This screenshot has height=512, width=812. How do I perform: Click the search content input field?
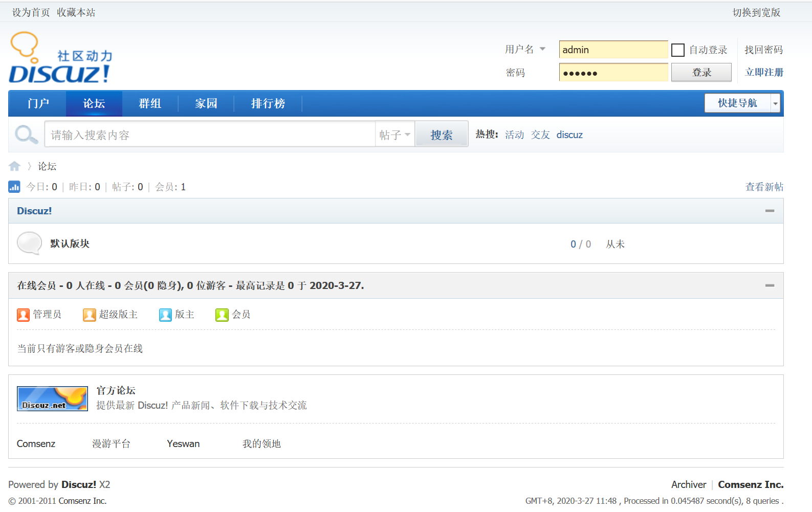tap(210, 135)
